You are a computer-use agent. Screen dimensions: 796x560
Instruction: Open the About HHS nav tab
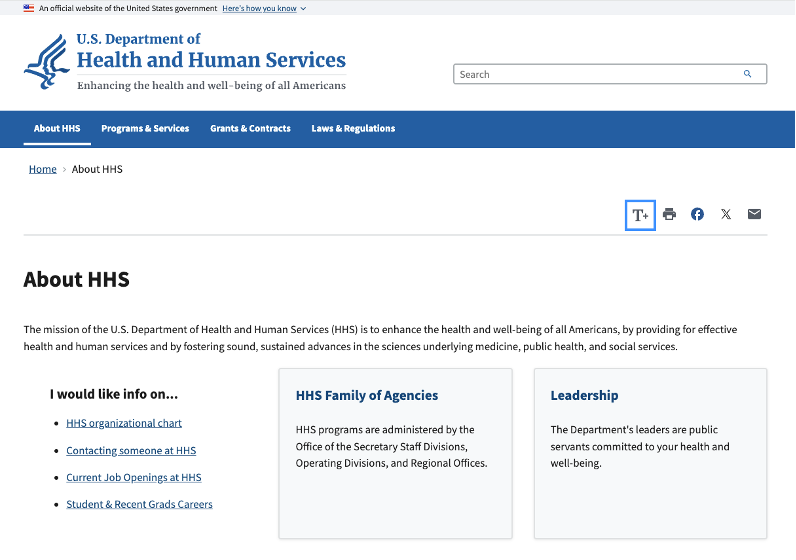pos(57,128)
